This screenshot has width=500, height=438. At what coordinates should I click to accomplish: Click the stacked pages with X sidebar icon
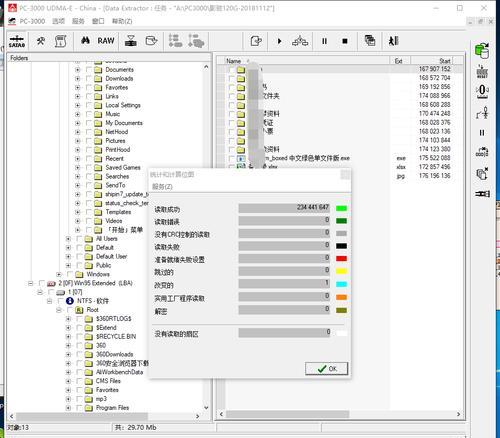click(482, 173)
